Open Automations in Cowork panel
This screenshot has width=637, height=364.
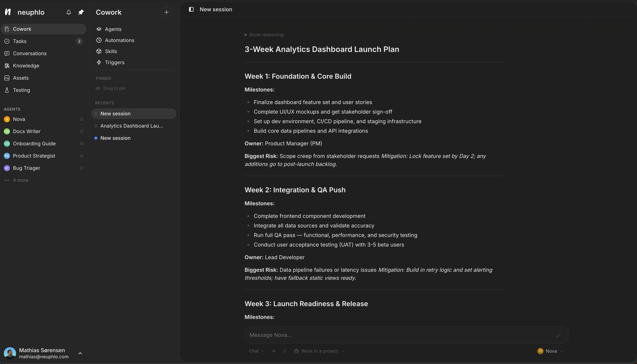(x=134, y=40)
